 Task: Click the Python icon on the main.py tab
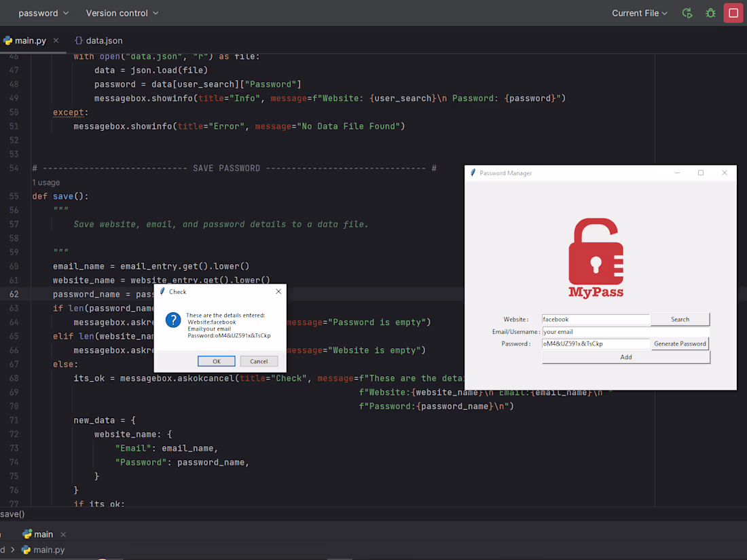[x=8, y=40]
